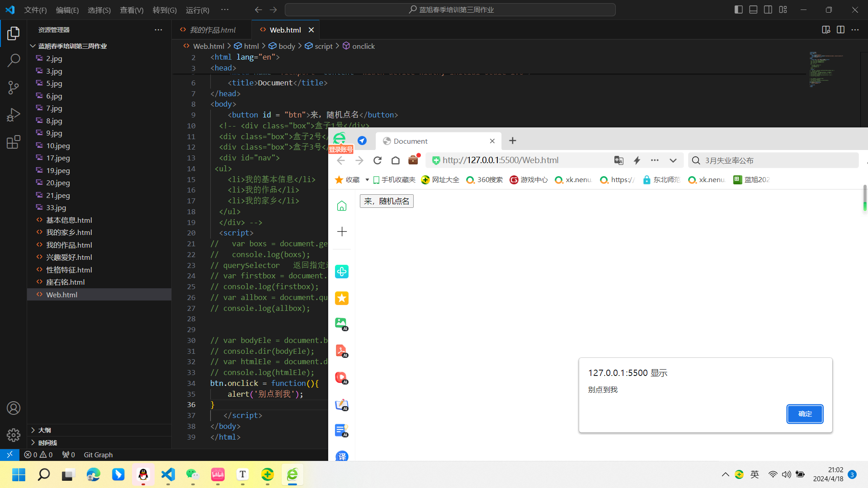
Task: Close the Web.html editor tab
Action: click(311, 30)
